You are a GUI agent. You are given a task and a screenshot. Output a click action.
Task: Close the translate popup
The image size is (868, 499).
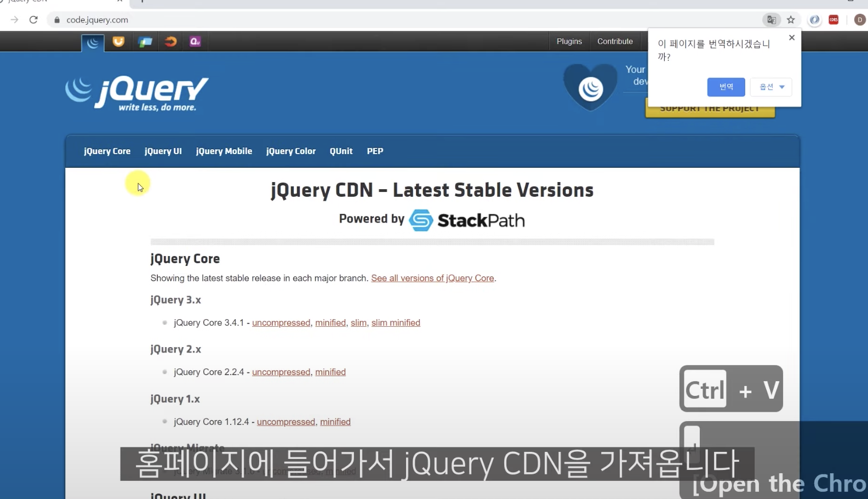point(791,38)
